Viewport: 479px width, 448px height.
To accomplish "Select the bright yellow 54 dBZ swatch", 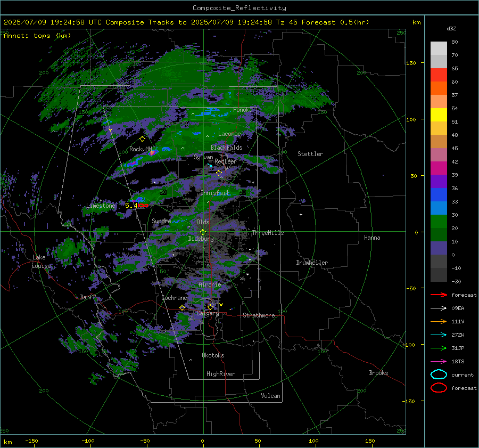I will (439, 115).
